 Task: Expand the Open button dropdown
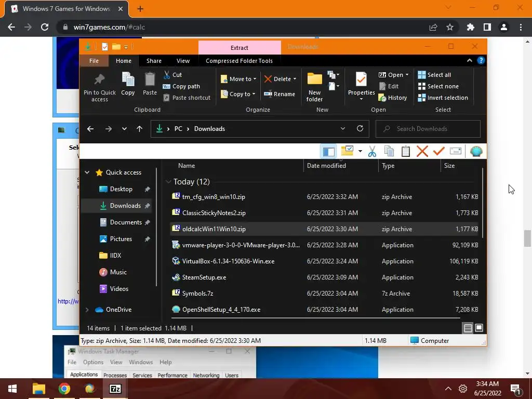[407, 75]
